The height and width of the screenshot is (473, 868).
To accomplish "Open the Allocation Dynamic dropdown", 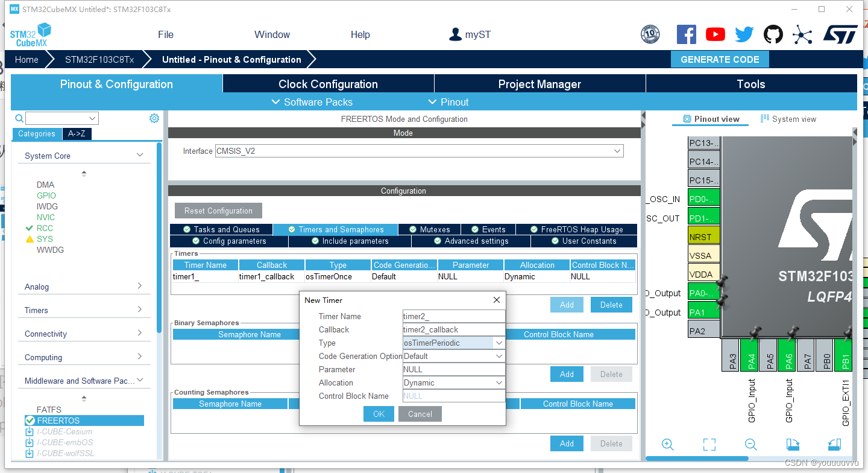I will tap(498, 383).
